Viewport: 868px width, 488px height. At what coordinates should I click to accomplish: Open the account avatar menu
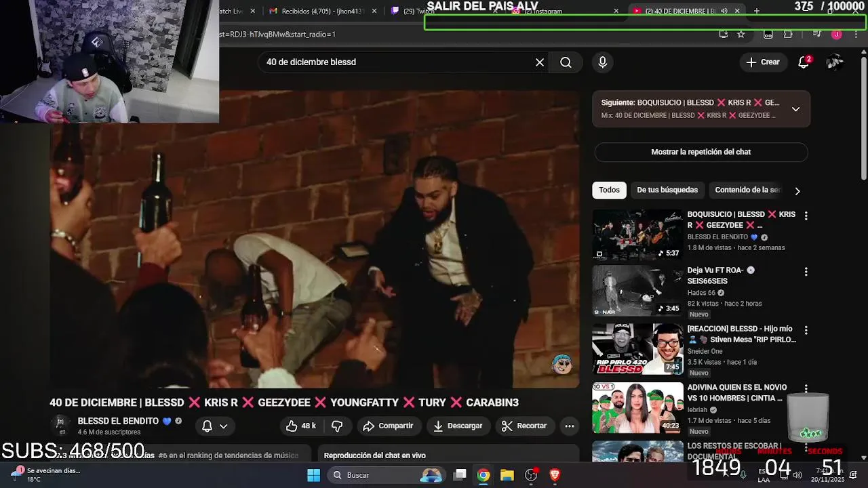click(835, 62)
